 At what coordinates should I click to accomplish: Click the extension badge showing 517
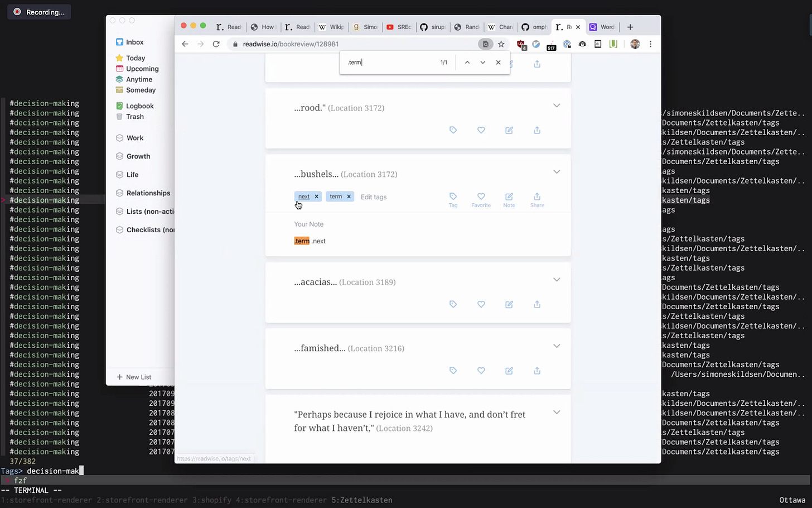[552, 45]
